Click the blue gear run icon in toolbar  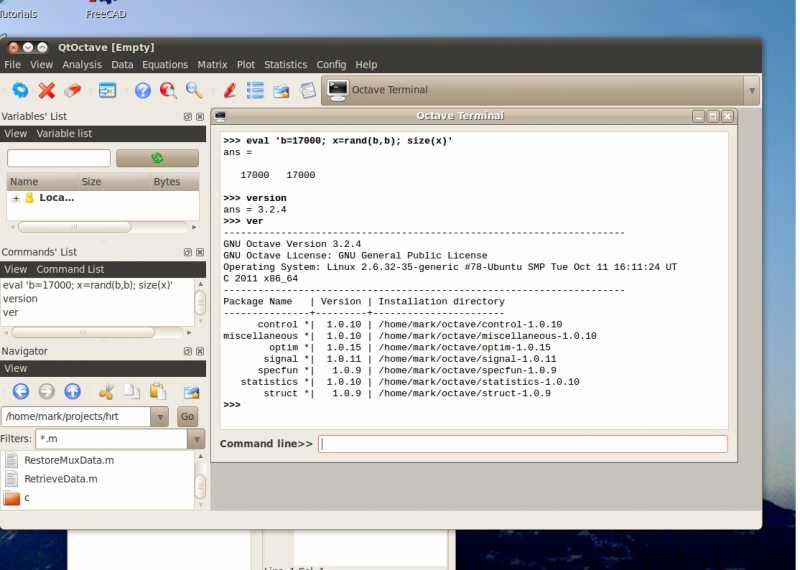(20, 90)
